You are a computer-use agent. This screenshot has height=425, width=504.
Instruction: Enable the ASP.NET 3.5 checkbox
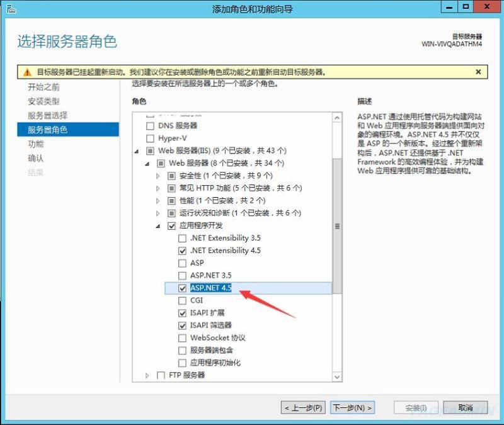pos(182,276)
